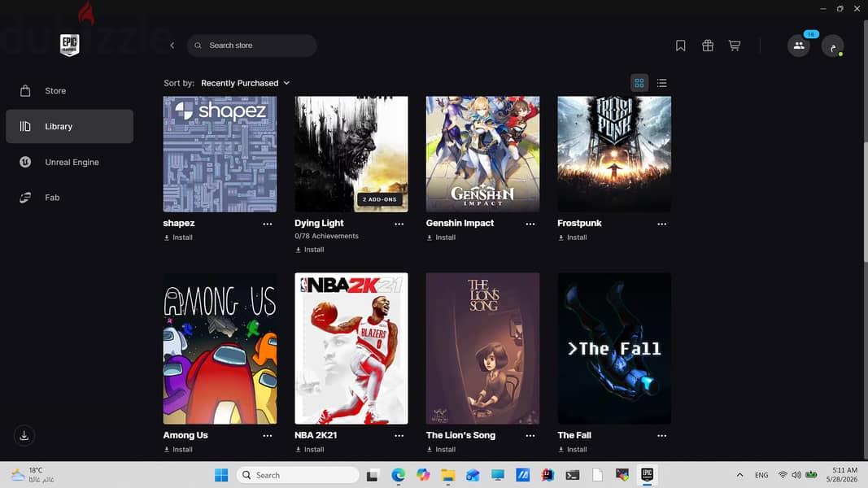Click the Search store field
Image resolution: width=868 pixels, height=488 pixels.
[252, 46]
